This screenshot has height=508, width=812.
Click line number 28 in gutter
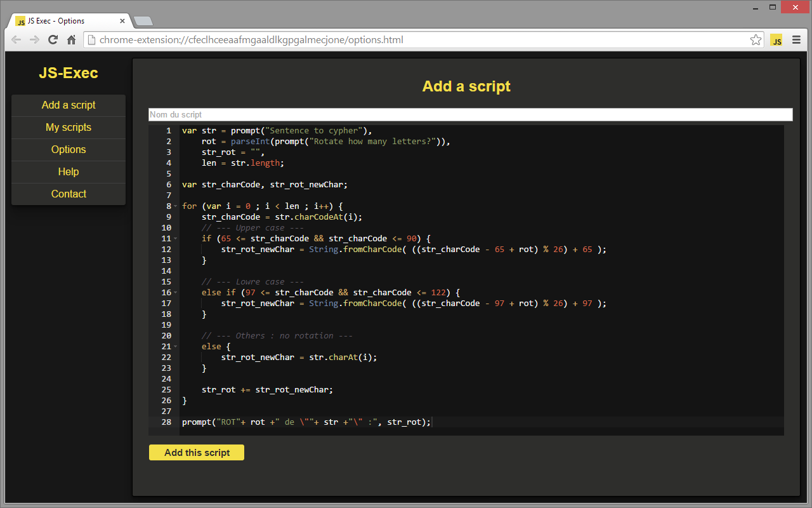[166, 422]
